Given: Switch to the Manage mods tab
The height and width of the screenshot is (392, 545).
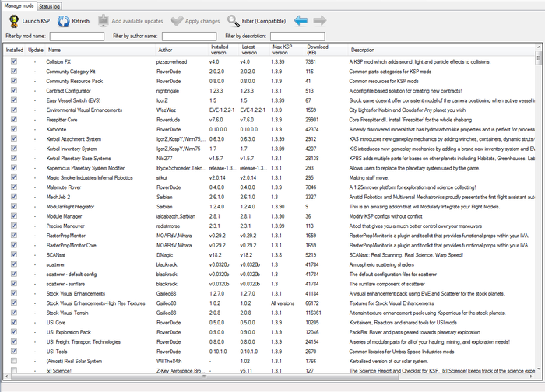Looking at the screenshot, I should tap(19, 6).
